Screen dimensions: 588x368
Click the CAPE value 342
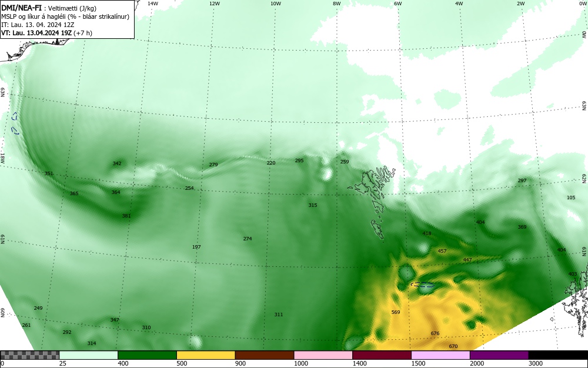click(x=117, y=163)
